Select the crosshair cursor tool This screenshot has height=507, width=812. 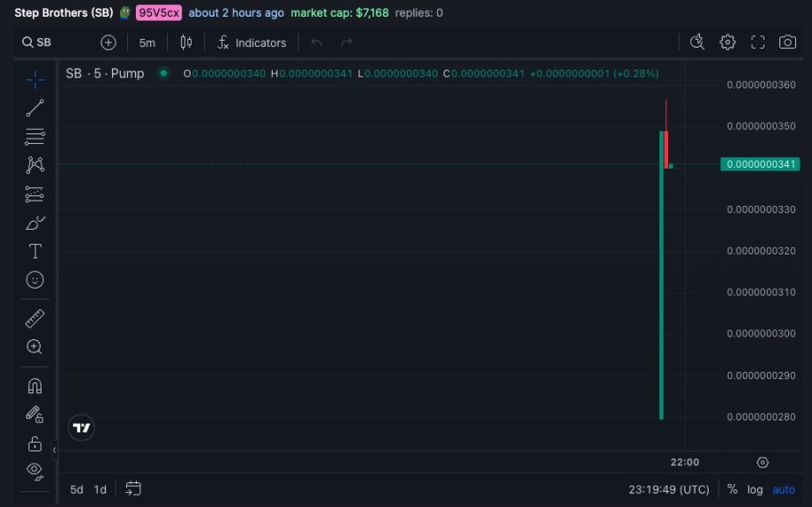(35, 80)
